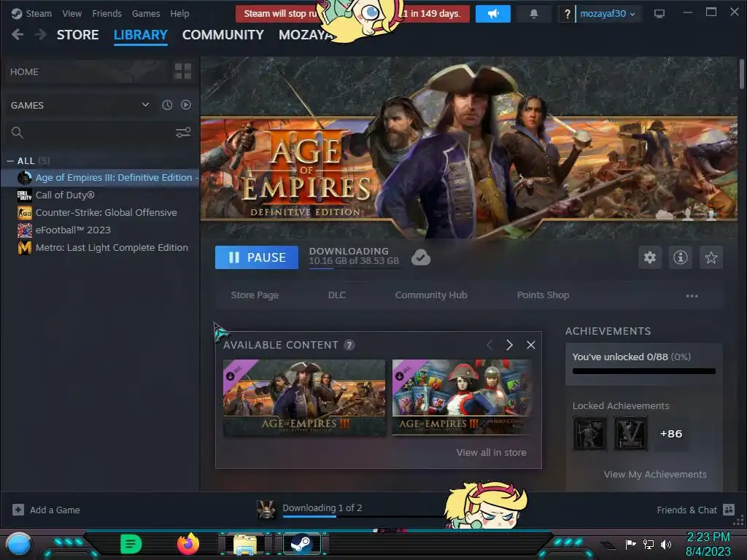
Task: Open the collections grid view icon
Action: 183,71
